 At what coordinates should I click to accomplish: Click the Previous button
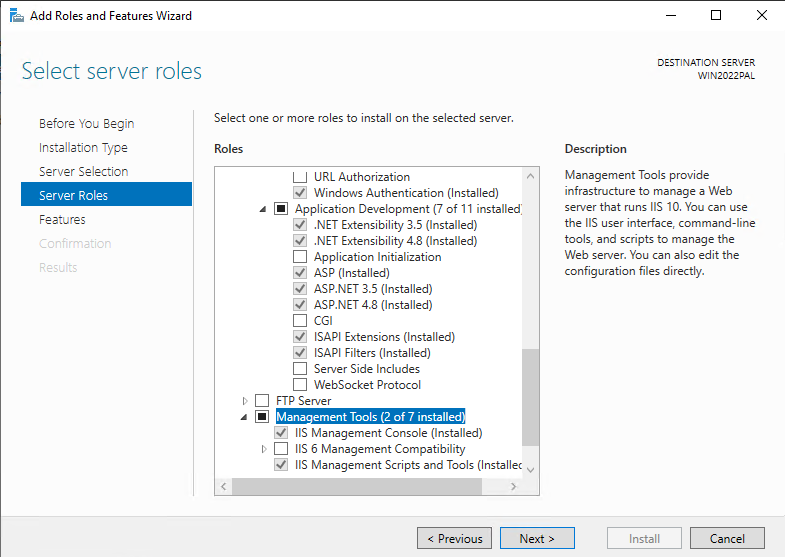[x=455, y=538]
